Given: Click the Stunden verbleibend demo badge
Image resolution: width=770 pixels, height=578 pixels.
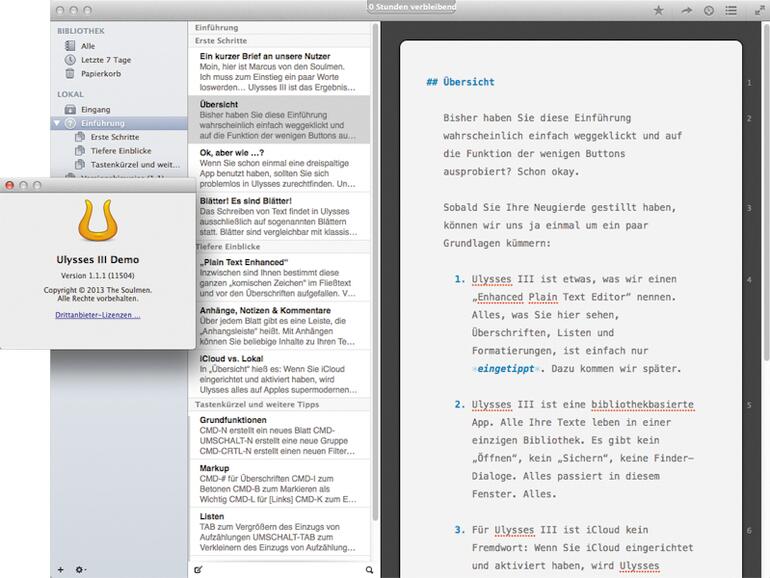Looking at the screenshot, I should coord(412,7).
